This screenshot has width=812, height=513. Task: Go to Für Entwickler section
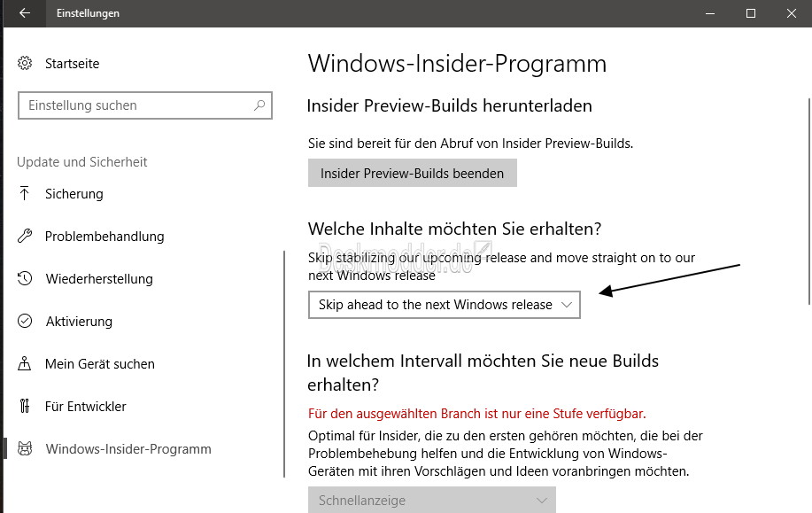pos(85,407)
